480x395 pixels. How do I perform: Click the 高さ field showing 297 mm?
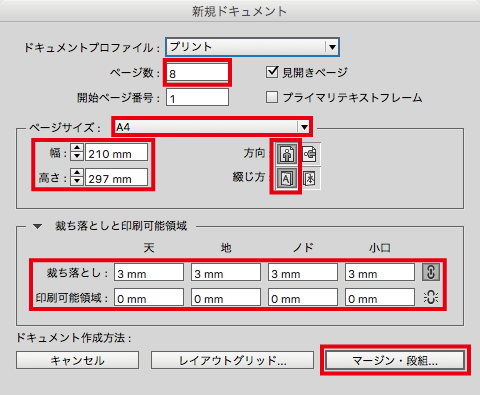click(116, 177)
